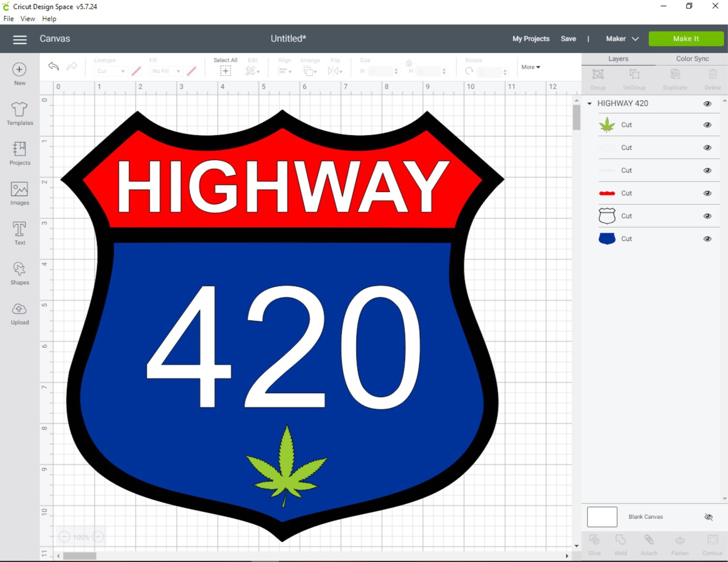728x562 pixels.
Task: Click the Undo arrow
Action: click(x=53, y=67)
